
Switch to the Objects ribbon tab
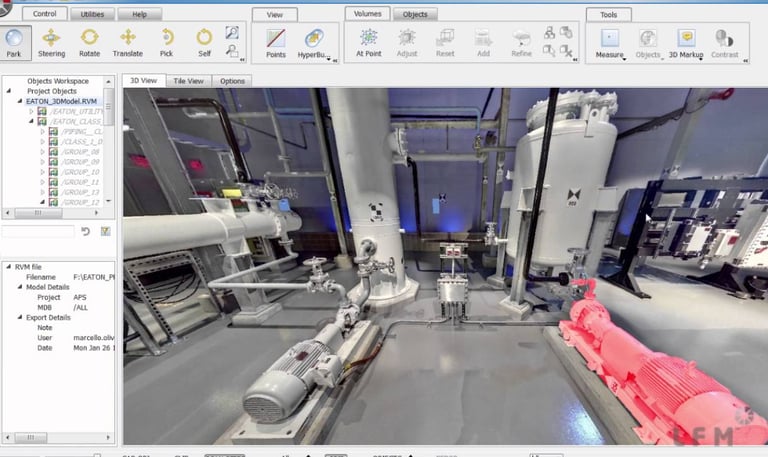(x=415, y=14)
